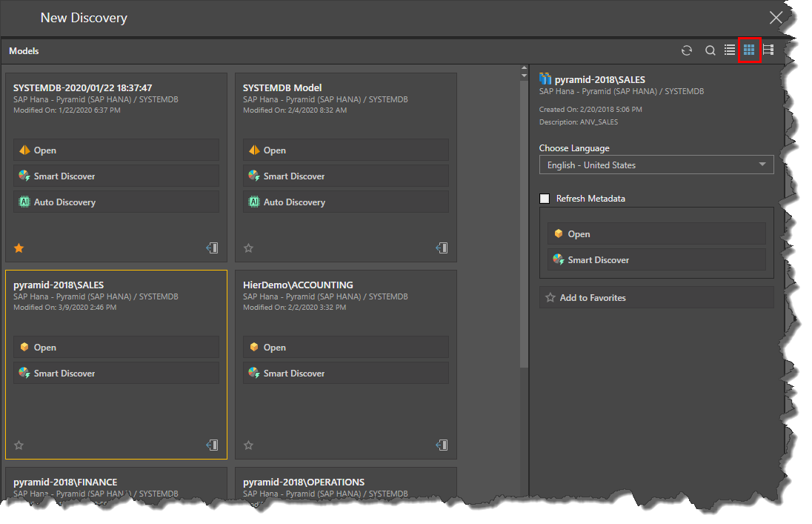Click details panel icon on SYSTEMDB Model card

point(442,248)
